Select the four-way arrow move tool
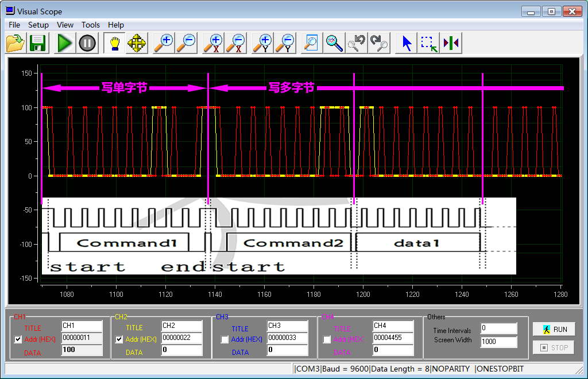This screenshot has width=588, height=379. pyautogui.click(x=137, y=43)
